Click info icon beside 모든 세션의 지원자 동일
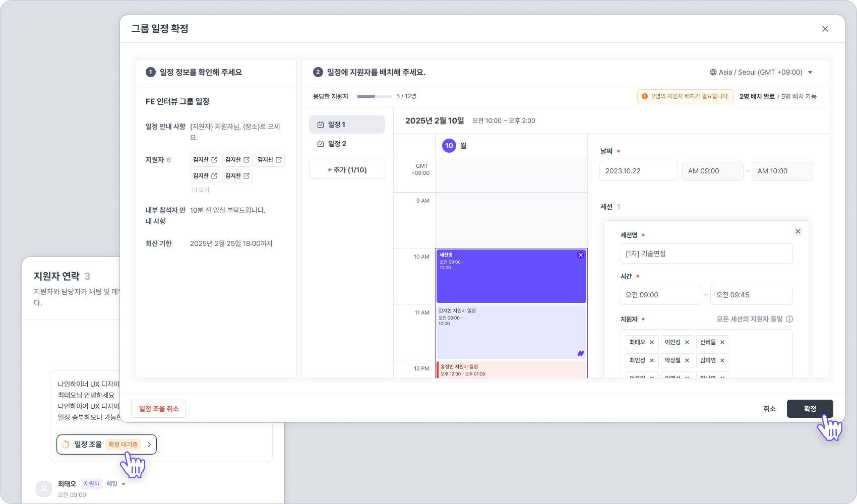 (789, 319)
